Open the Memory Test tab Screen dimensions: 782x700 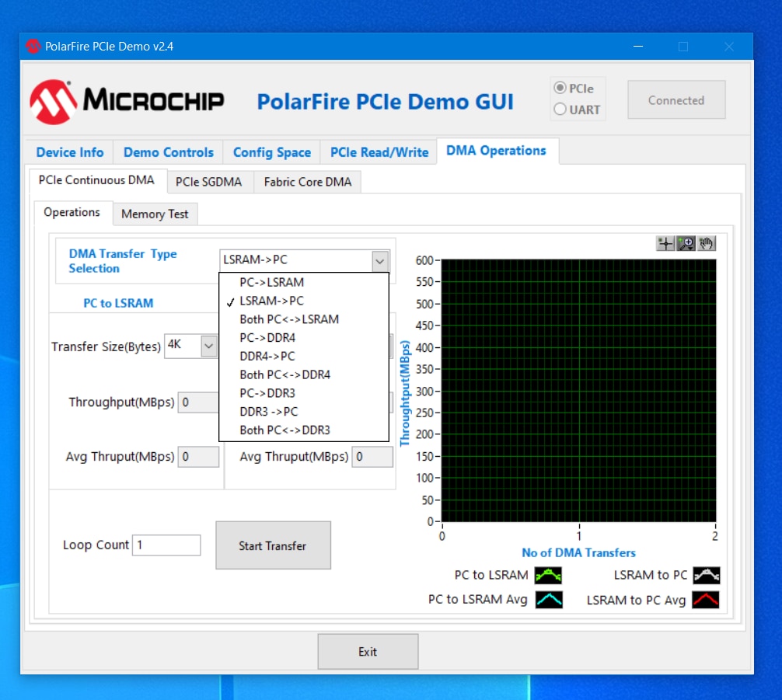click(x=155, y=214)
